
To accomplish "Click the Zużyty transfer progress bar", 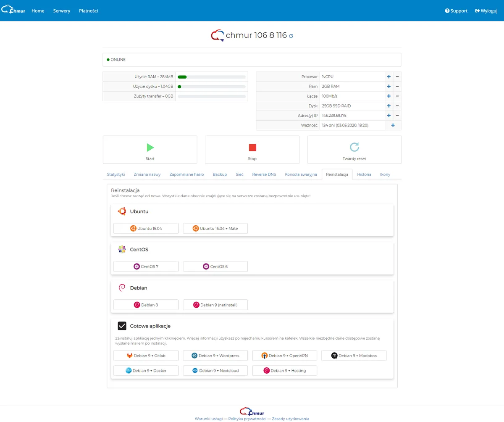I will [x=212, y=96].
